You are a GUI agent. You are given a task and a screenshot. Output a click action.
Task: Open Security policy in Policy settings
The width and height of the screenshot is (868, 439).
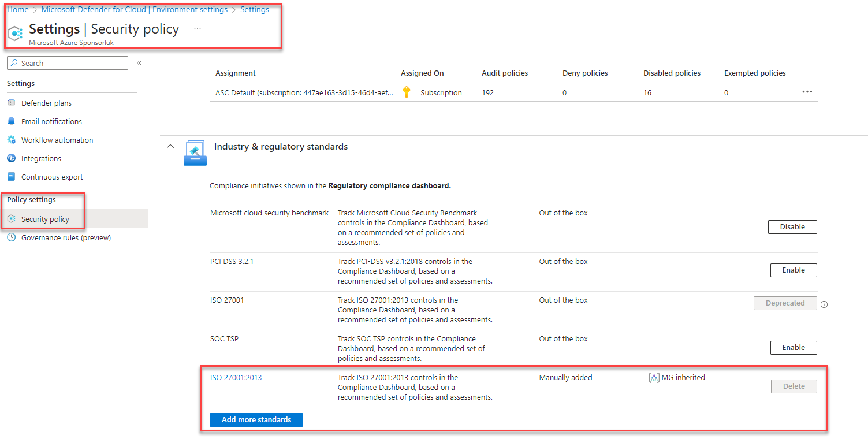pos(45,219)
